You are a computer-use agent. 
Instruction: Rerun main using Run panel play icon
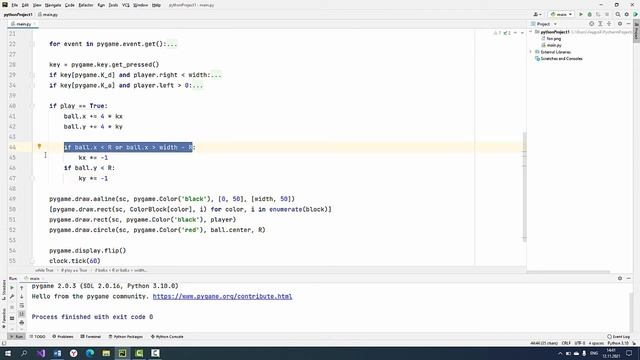[x=12, y=288]
